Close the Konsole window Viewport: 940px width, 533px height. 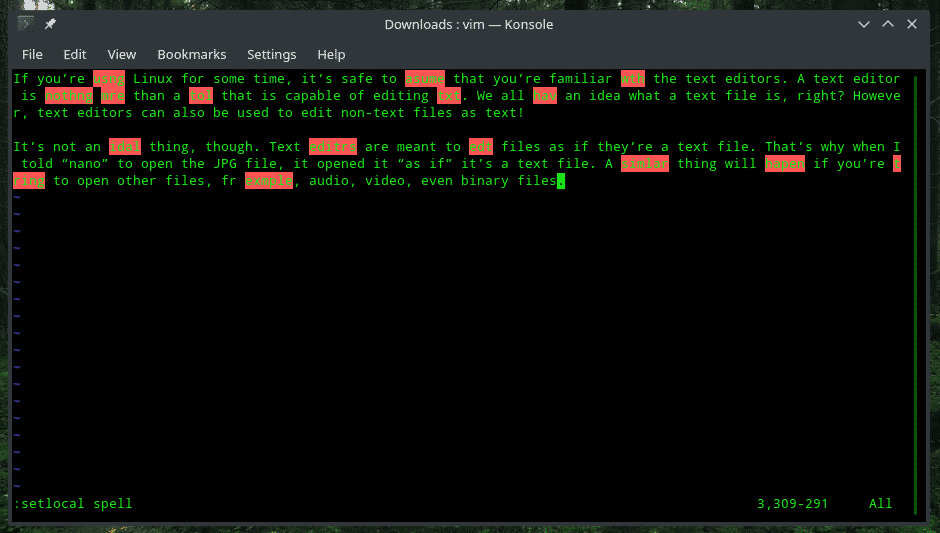coord(914,23)
